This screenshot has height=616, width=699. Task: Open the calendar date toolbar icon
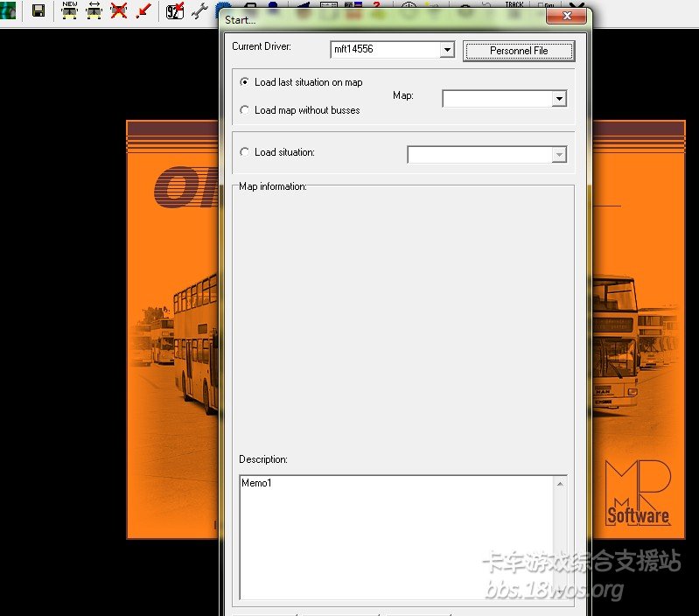point(175,10)
